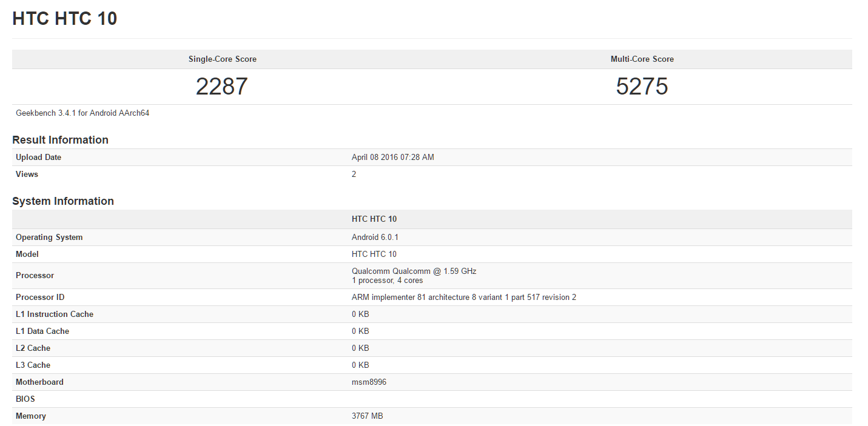The image size is (868, 426).
Task: Click the single-core score value 2287
Action: (x=221, y=87)
